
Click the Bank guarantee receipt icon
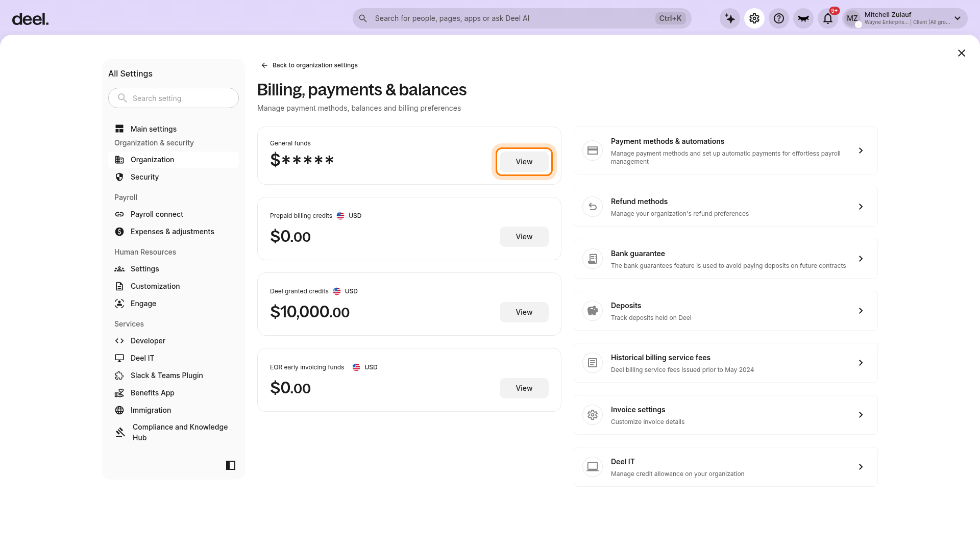coord(593,259)
